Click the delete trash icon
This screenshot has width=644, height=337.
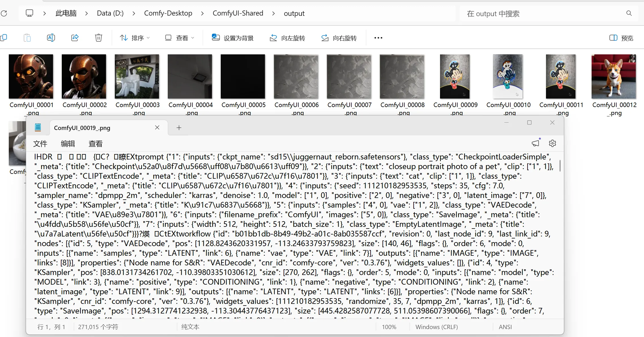point(99,38)
